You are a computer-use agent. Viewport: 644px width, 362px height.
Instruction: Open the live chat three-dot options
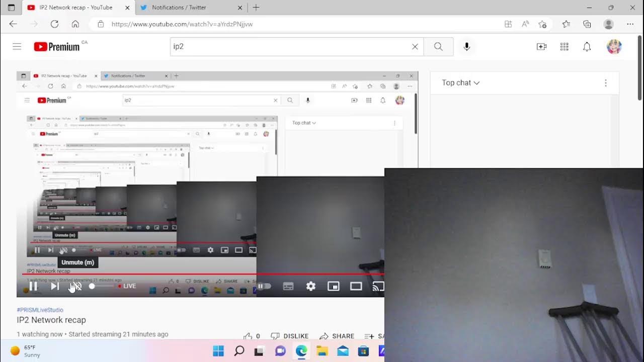point(605,83)
